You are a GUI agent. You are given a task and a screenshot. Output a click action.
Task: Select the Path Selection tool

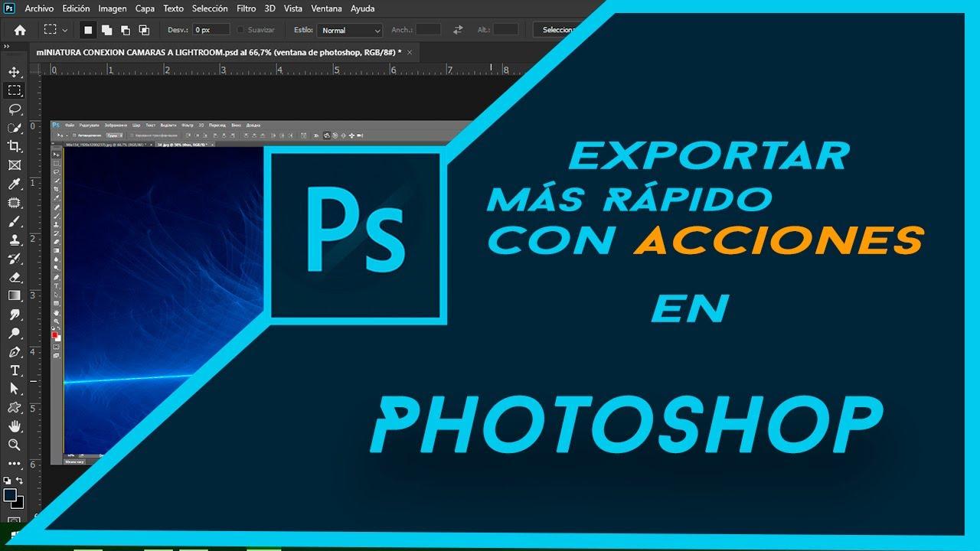[x=14, y=389]
